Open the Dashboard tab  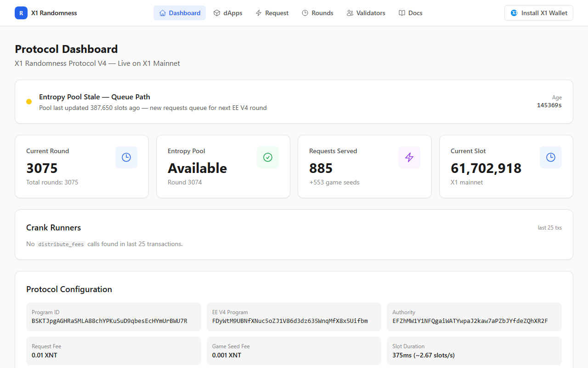click(x=180, y=13)
